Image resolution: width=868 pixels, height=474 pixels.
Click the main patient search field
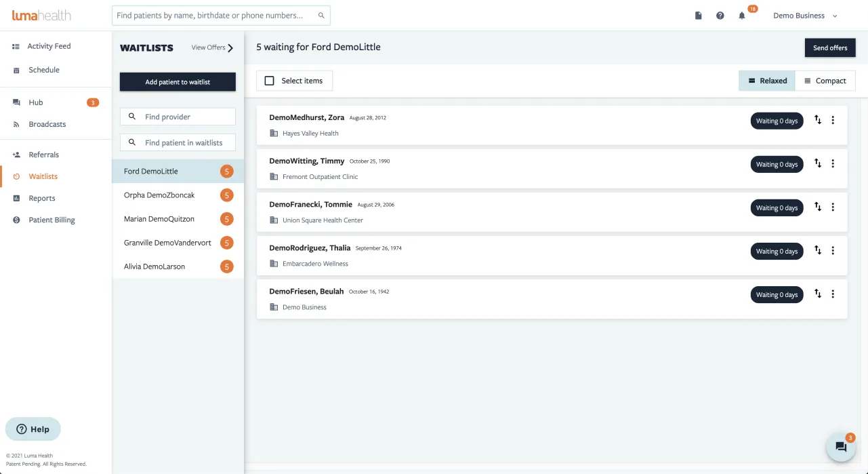(x=221, y=16)
